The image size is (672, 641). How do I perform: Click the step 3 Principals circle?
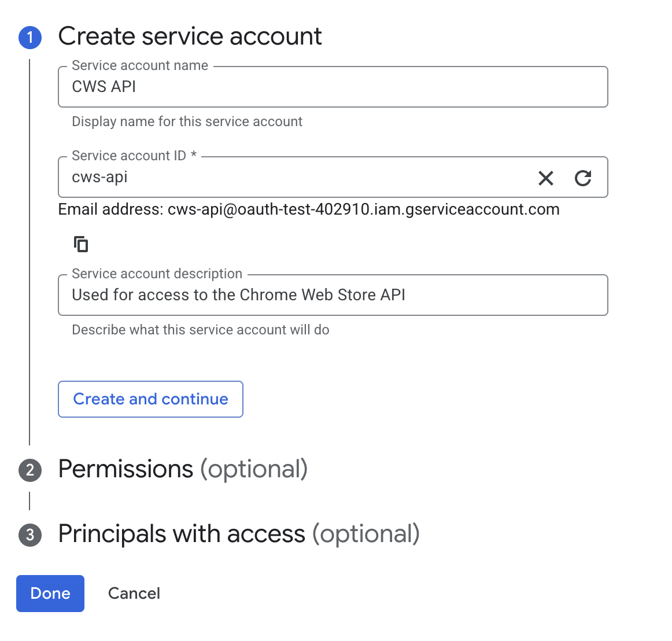(x=29, y=535)
